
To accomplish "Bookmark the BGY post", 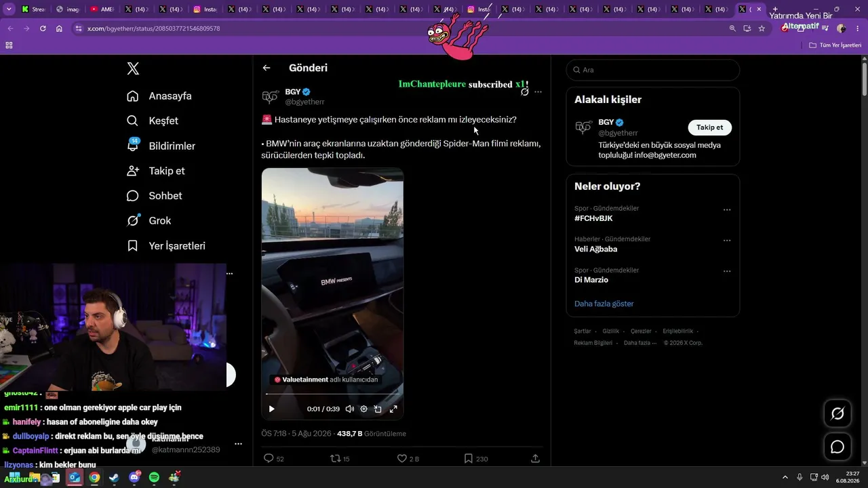I will pyautogui.click(x=468, y=459).
